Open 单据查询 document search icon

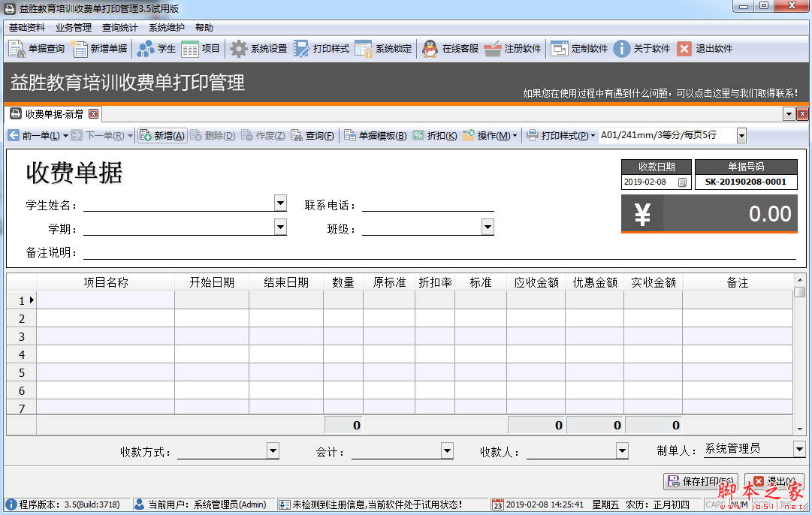pyautogui.click(x=17, y=49)
